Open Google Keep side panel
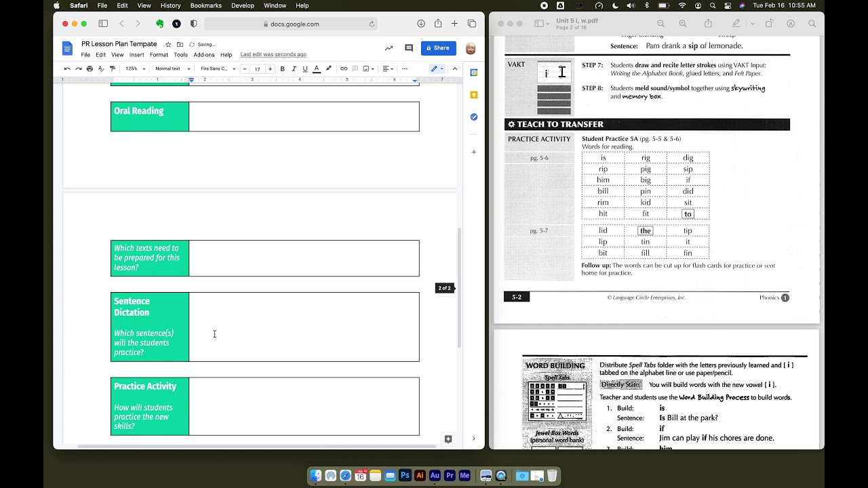 [474, 95]
